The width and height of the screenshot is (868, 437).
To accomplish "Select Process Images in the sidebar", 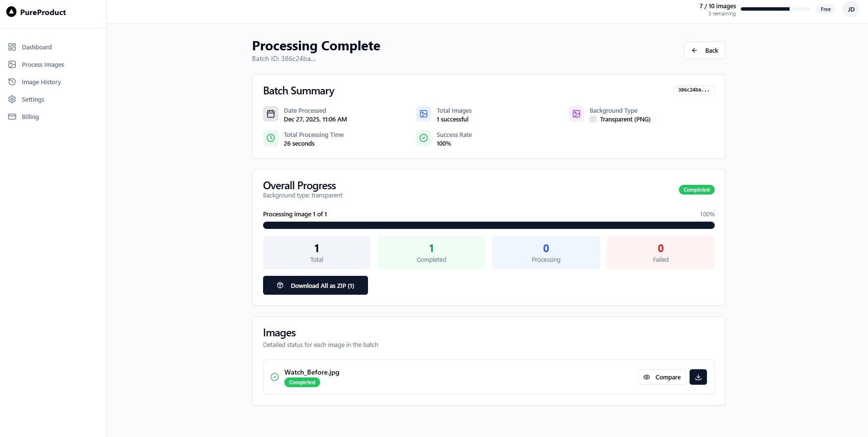I will [43, 64].
